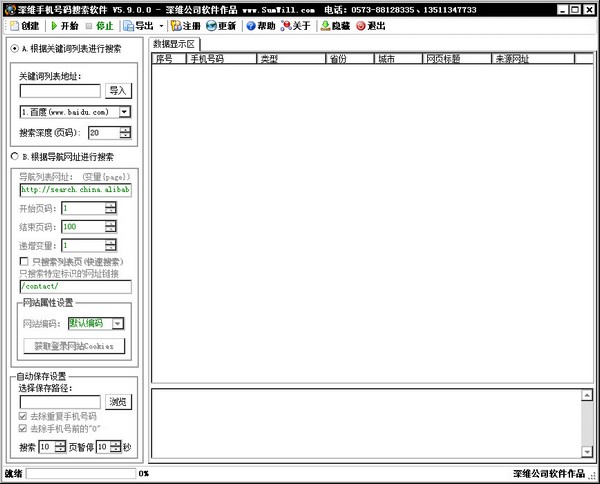Click the navigation list URL field

(75, 190)
